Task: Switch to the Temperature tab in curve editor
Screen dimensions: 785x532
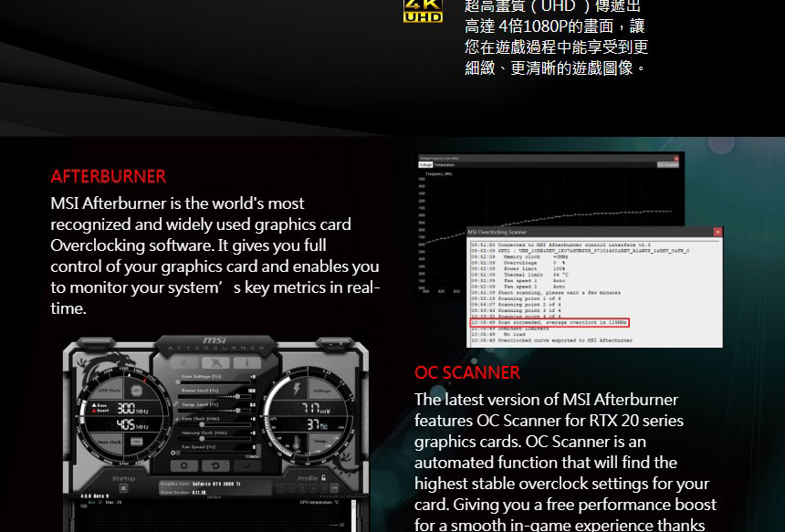Action: (x=444, y=164)
